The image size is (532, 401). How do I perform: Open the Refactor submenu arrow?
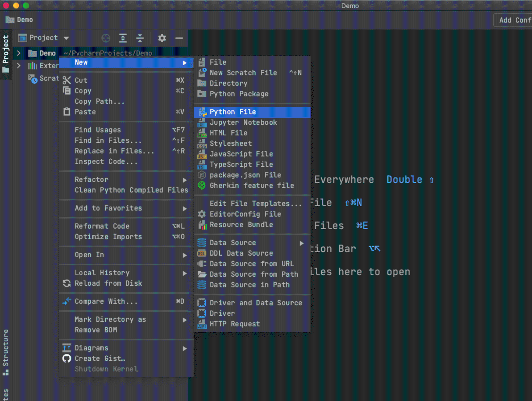tap(185, 180)
